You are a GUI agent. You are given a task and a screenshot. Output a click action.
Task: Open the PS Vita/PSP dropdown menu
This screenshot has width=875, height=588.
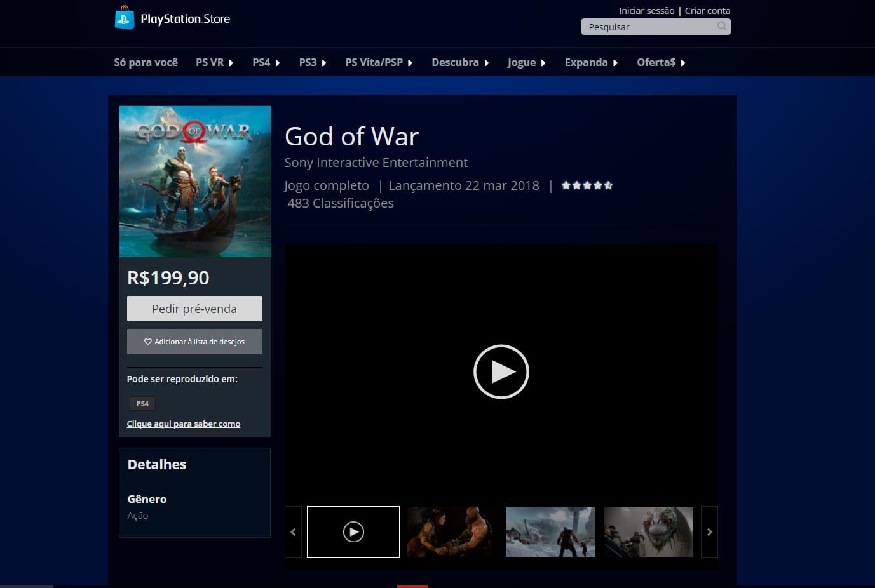tap(379, 62)
